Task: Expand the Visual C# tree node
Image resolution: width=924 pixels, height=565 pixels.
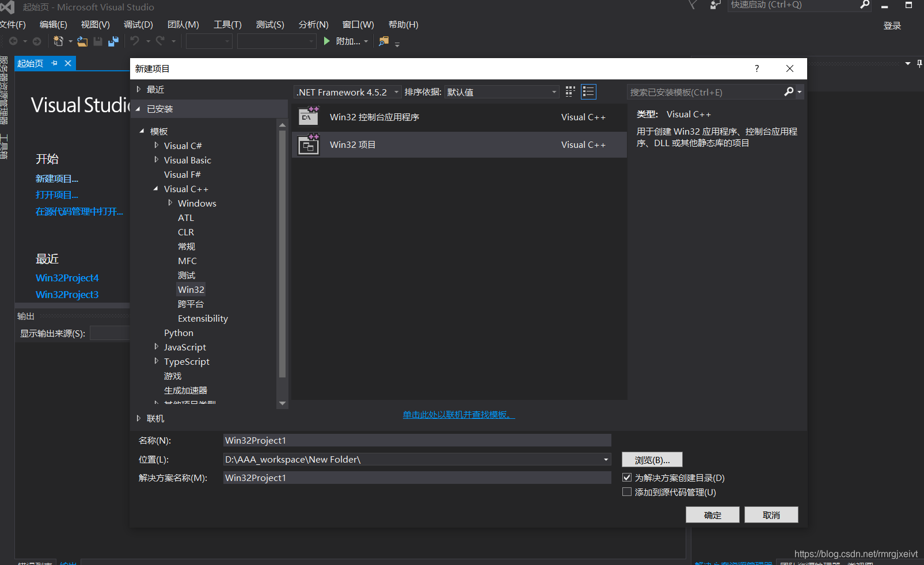Action: coord(156,146)
